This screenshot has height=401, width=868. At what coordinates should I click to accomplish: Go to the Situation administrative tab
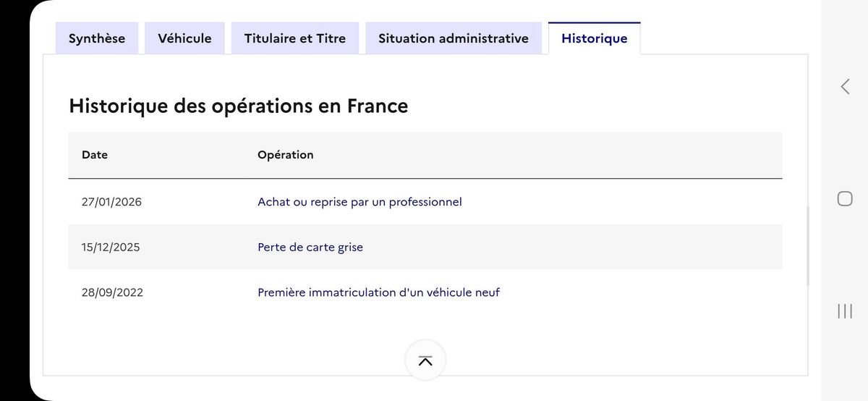[454, 38]
